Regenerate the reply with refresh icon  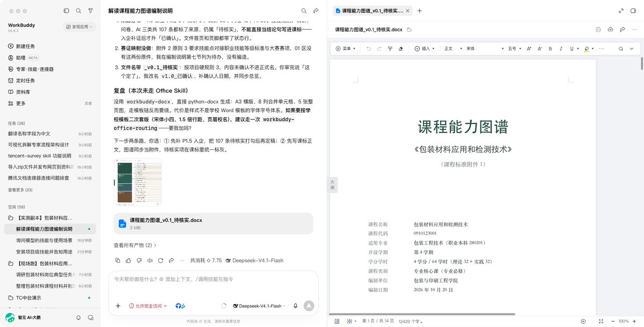coord(160,260)
